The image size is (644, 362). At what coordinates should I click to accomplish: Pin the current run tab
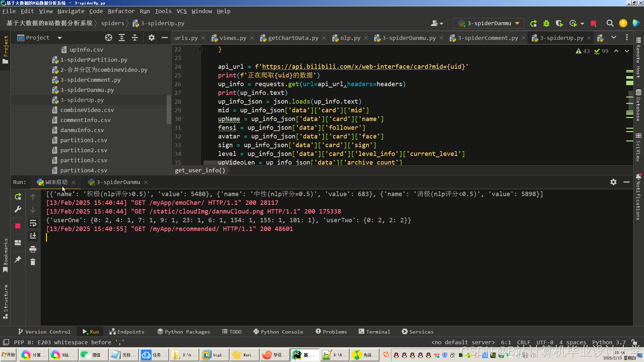coord(18,259)
